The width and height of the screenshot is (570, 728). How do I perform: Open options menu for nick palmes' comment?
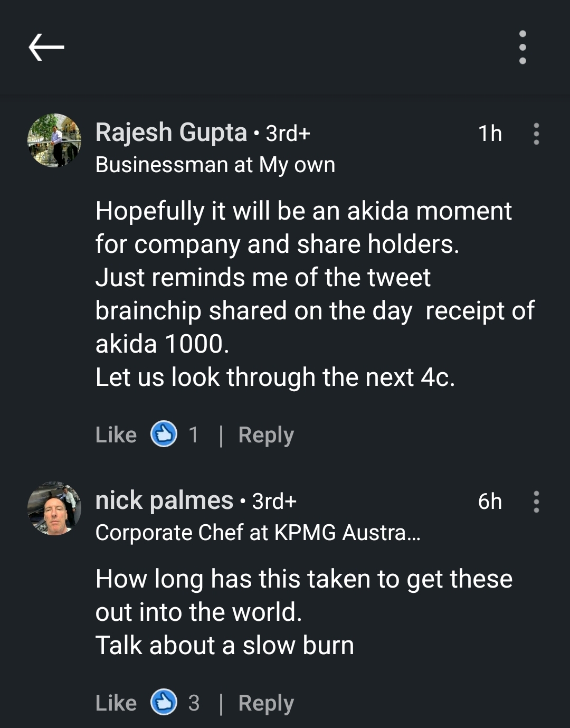536,502
